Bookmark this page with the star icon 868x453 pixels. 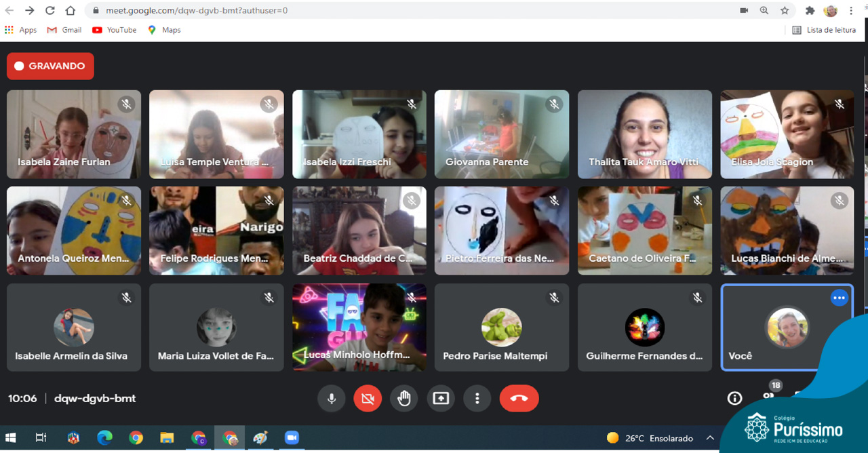(785, 11)
